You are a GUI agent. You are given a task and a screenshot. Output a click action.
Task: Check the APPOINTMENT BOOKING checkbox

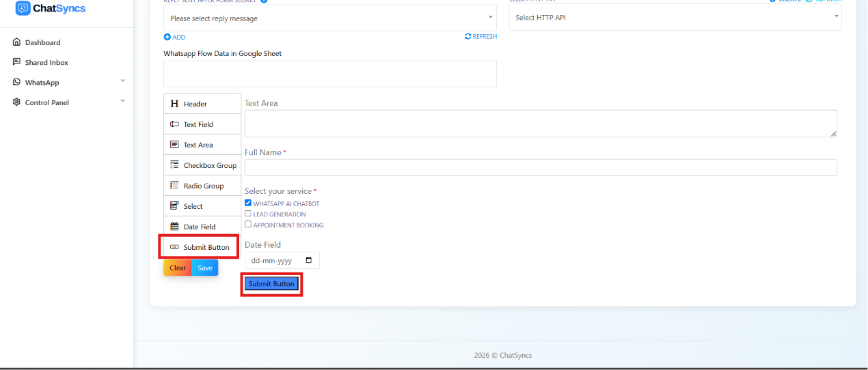coord(248,224)
